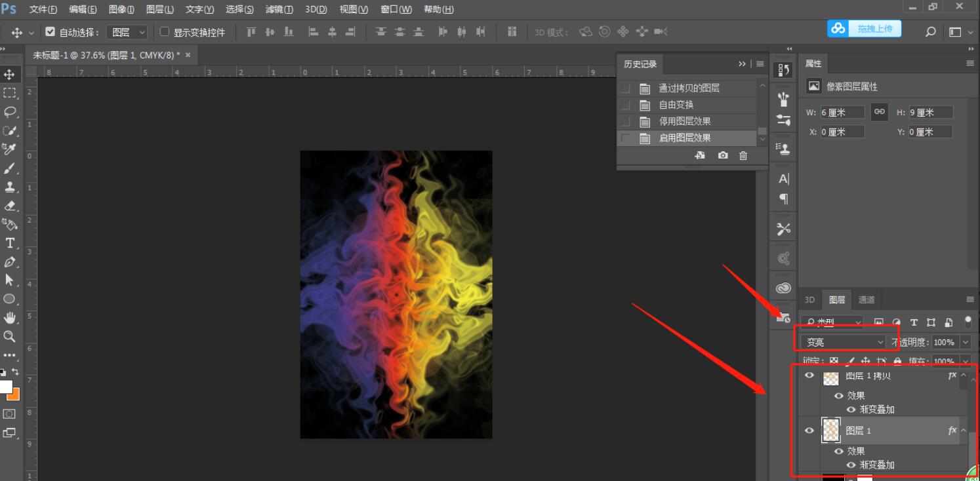The width and height of the screenshot is (980, 481).
Task: Select the Eyedropper tool
Action: [9, 149]
